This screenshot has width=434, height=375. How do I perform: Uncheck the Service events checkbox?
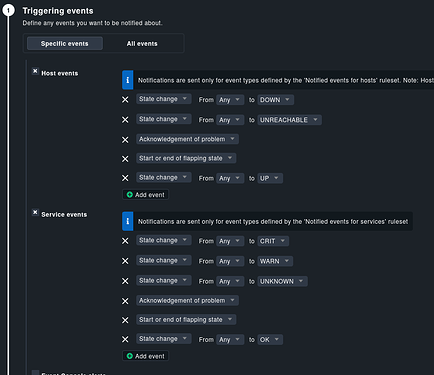(35, 212)
